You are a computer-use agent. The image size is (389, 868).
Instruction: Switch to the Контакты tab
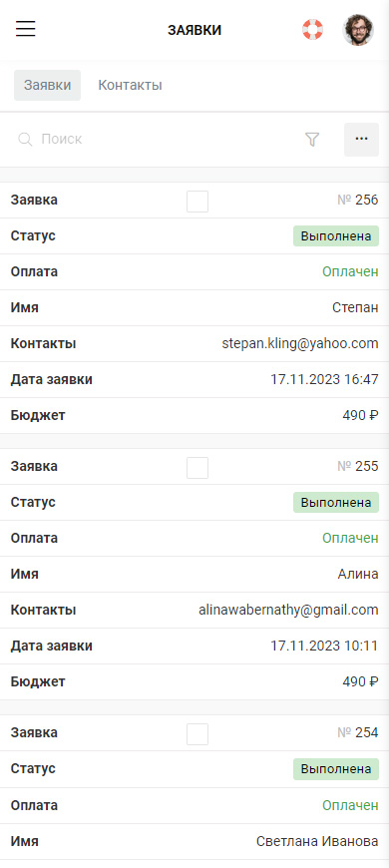click(130, 85)
